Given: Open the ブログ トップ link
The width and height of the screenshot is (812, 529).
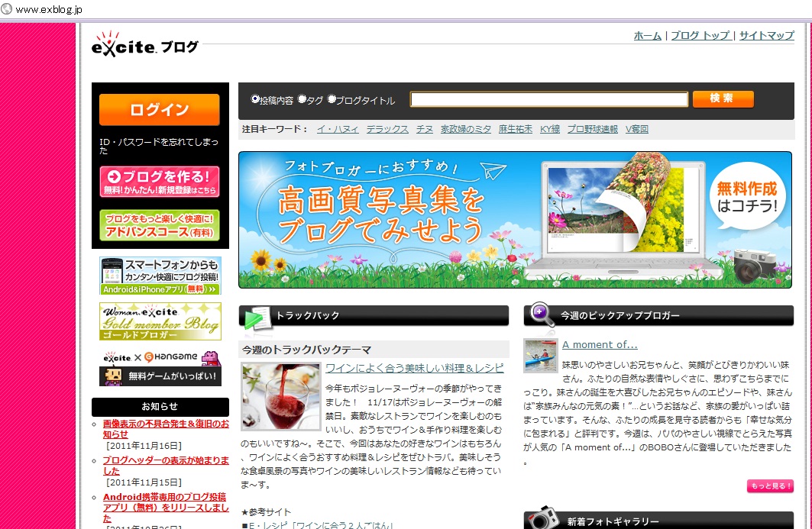Looking at the screenshot, I should (x=700, y=36).
